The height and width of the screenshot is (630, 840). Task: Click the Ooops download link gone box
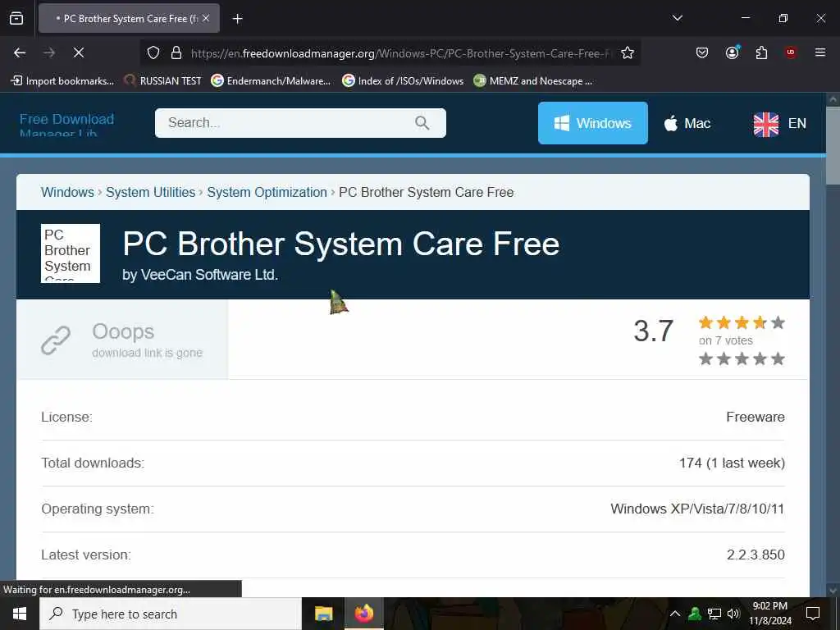pos(122,339)
